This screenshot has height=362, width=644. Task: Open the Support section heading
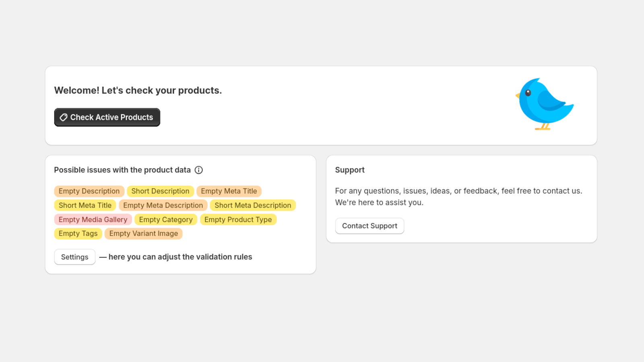pyautogui.click(x=349, y=170)
